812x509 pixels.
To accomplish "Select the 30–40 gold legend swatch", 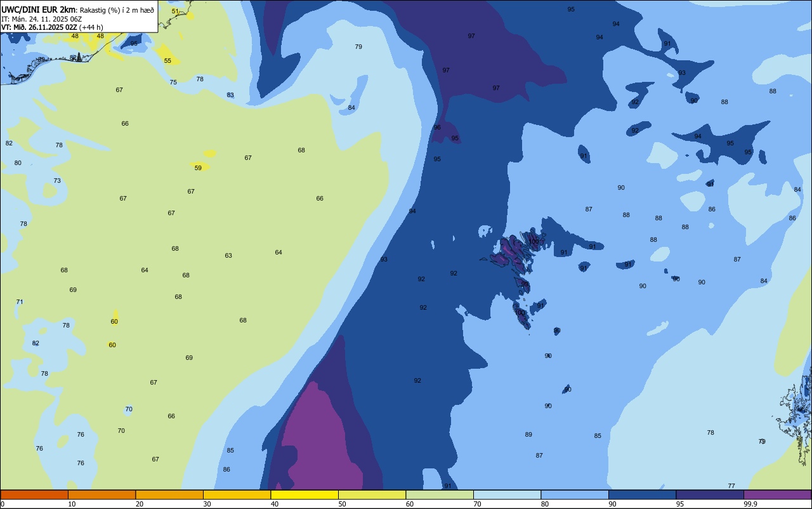I will point(237,494).
